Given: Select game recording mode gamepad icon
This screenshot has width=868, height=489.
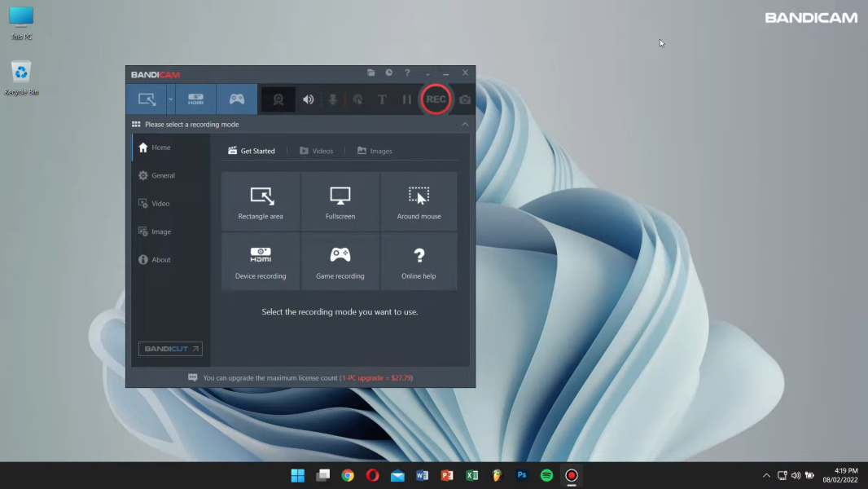Looking at the screenshot, I should pyautogui.click(x=237, y=99).
